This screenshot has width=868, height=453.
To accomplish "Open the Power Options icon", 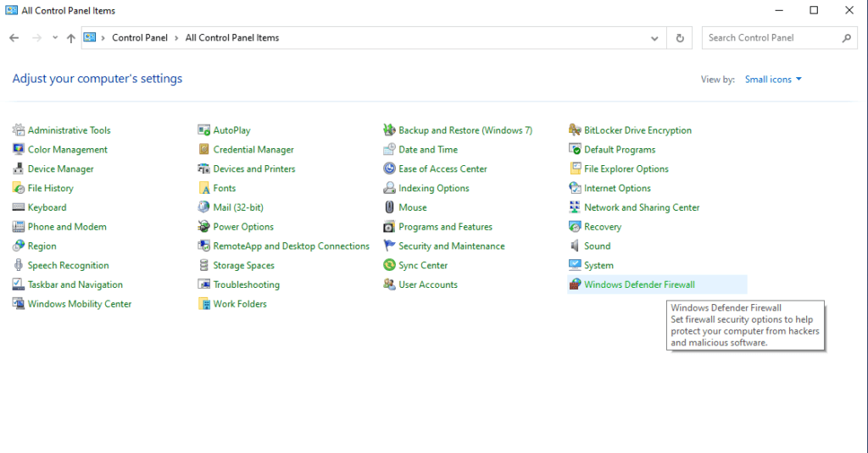I will pyautogui.click(x=203, y=227).
